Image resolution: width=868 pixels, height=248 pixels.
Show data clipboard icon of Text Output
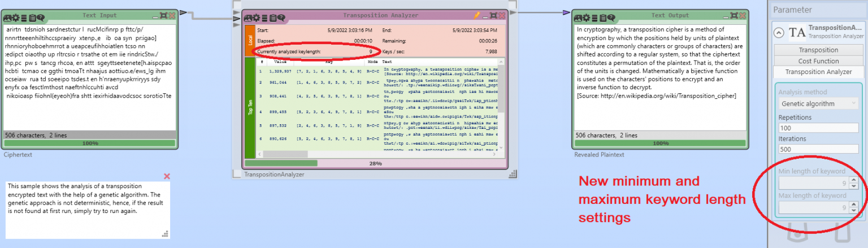(603, 18)
